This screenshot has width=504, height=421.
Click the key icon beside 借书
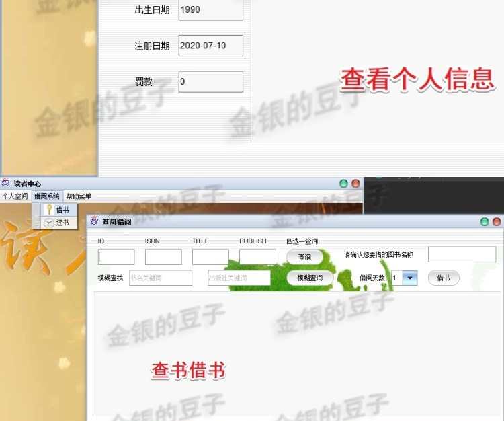pos(49,210)
